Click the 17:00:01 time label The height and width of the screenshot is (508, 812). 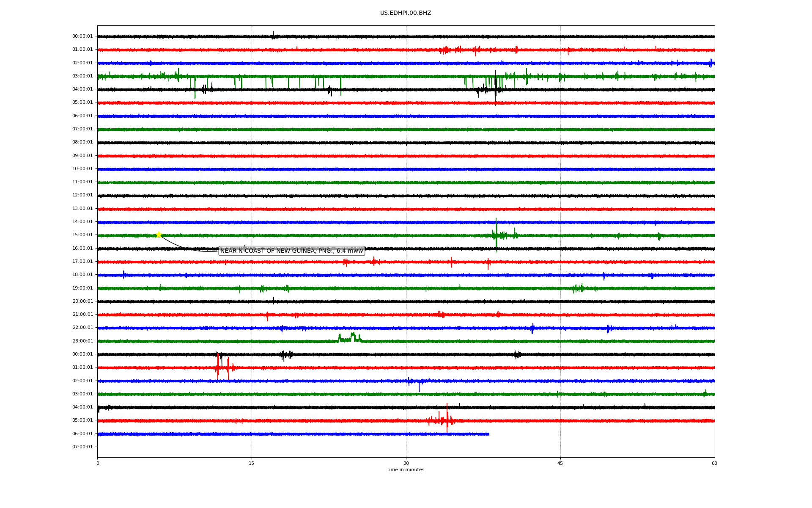coord(82,262)
